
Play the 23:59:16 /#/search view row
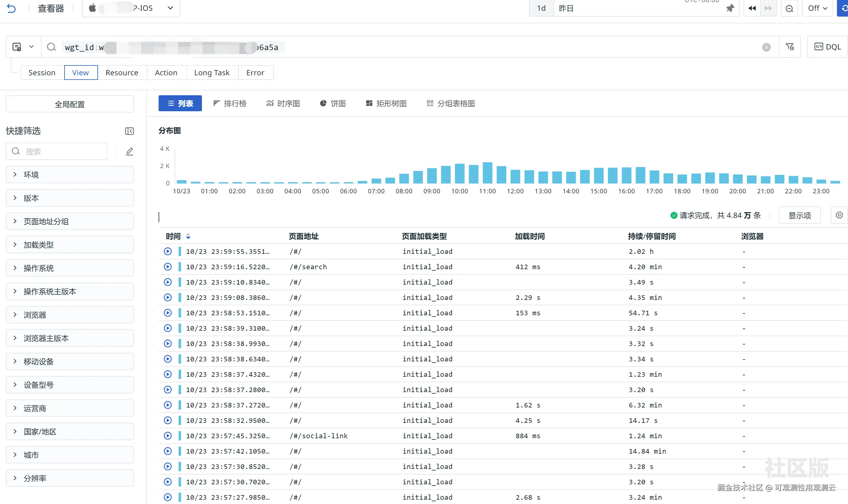(x=168, y=267)
